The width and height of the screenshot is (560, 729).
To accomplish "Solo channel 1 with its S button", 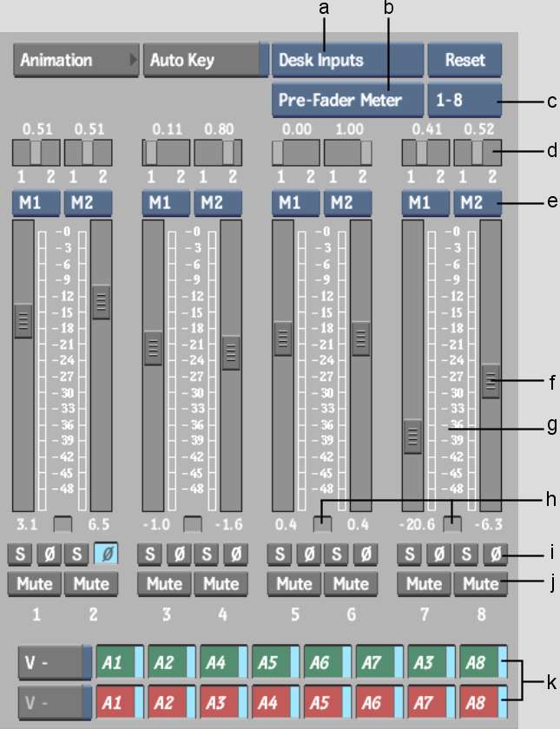I will 18,552.
